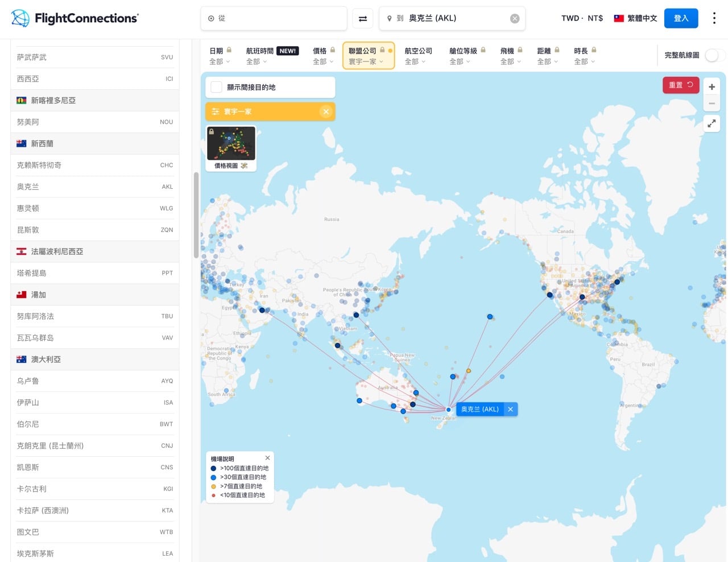Open the 艙位等級 cabin class dropdown
Viewport: 728px width, 562px height.
point(467,56)
